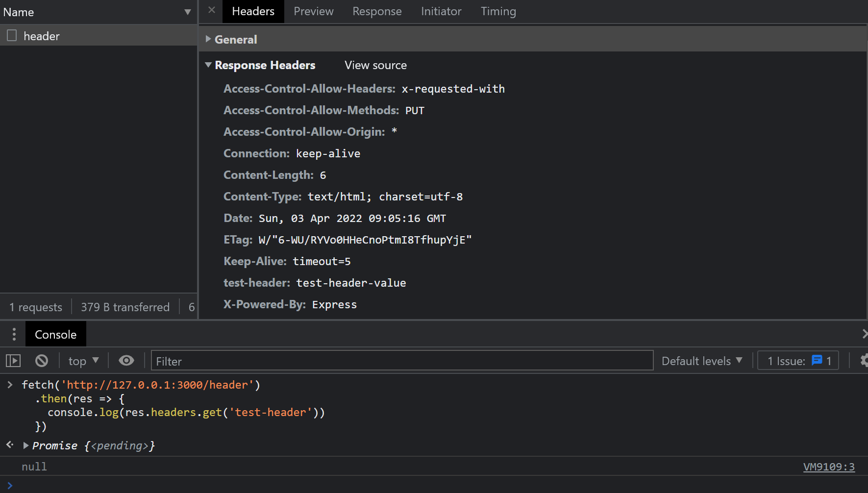The width and height of the screenshot is (868, 493).
Task: Switch to the Preview tab
Action: click(x=313, y=11)
